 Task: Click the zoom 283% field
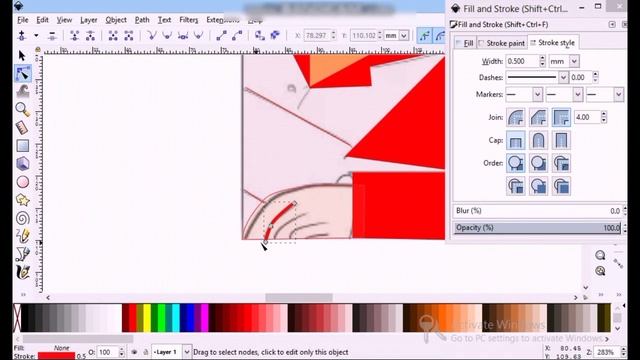(606, 352)
